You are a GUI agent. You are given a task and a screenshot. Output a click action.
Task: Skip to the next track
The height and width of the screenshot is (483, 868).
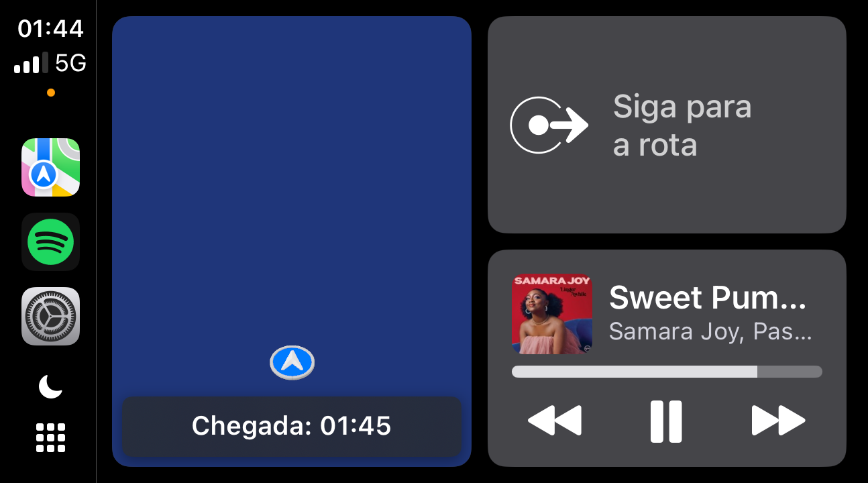coord(778,421)
